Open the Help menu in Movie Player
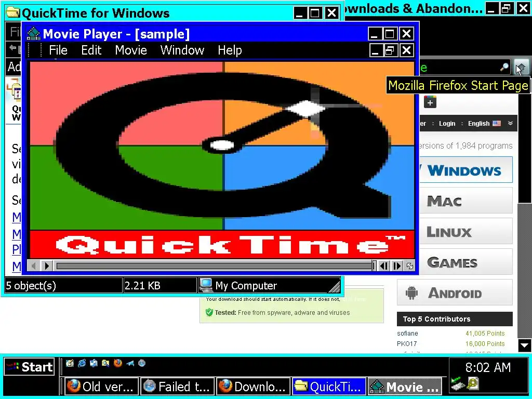 point(230,50)
